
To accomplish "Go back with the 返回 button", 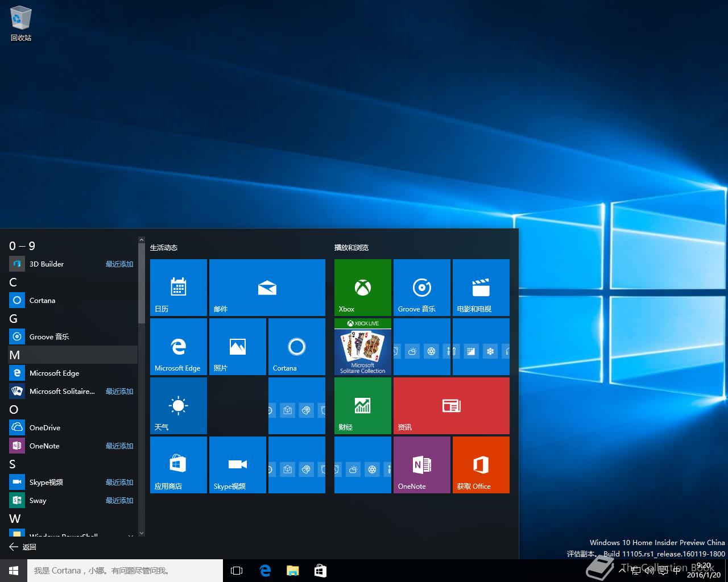I will 23,547.
